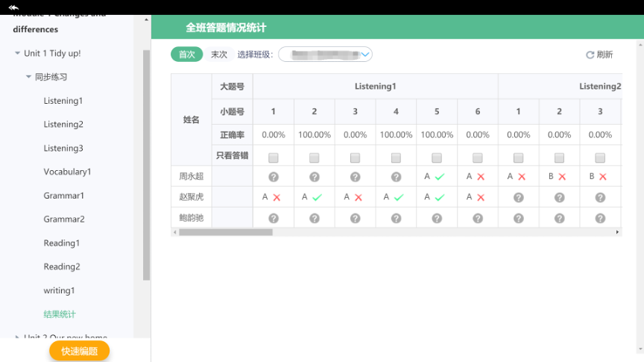Collapse the 同步练习 tree node
This screenshot has width=644, height=362.
tap(28, 77)
